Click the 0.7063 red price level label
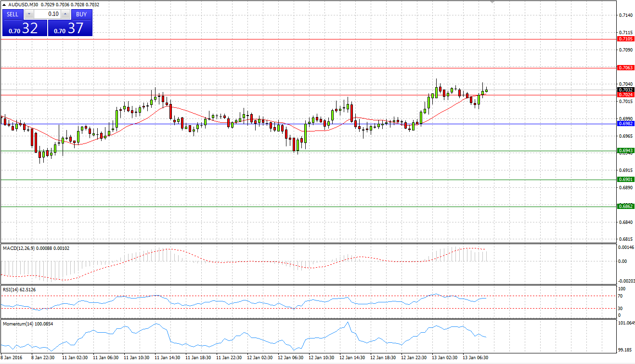This screenshot has height=364, width=635. pyautogui.click(x=626, y=68)
